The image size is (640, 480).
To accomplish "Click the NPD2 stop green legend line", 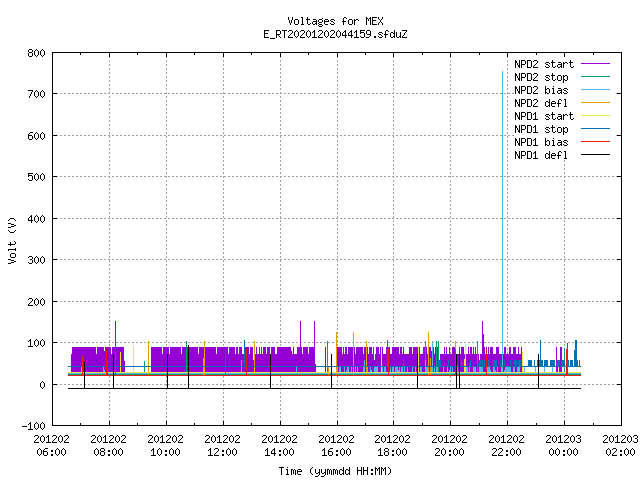I will coord(595,77).
